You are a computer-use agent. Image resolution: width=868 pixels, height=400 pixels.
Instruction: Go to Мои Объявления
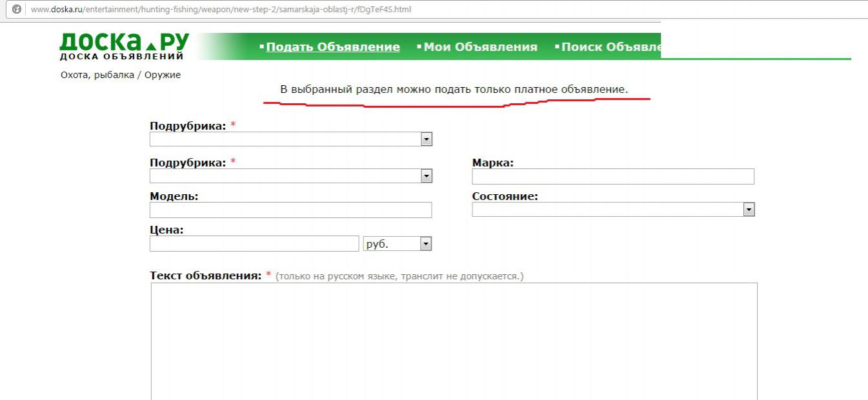[480, 47]
